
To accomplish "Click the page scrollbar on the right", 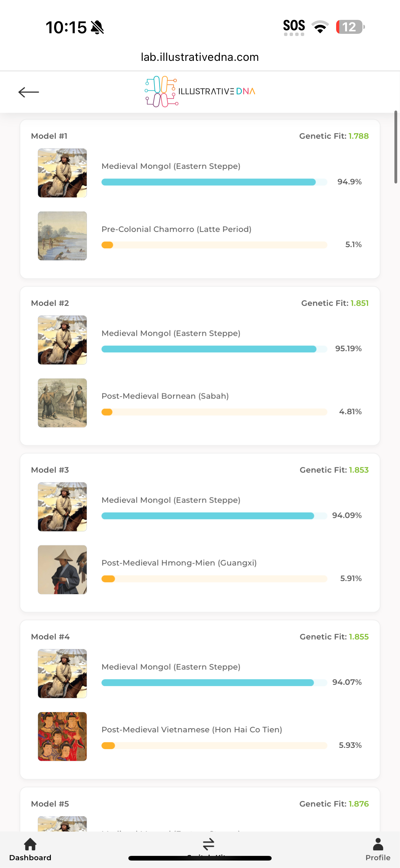I will coord(396,147).
